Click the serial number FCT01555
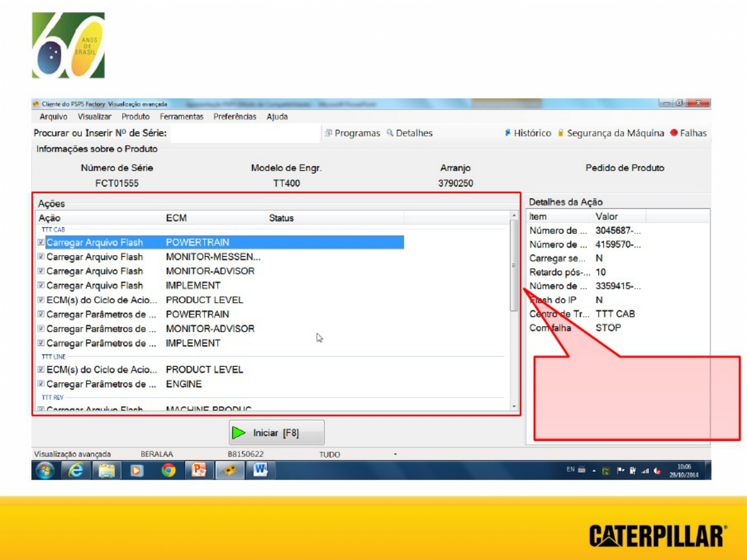Screen dimensions: 747x560 [x=117, y=183]
